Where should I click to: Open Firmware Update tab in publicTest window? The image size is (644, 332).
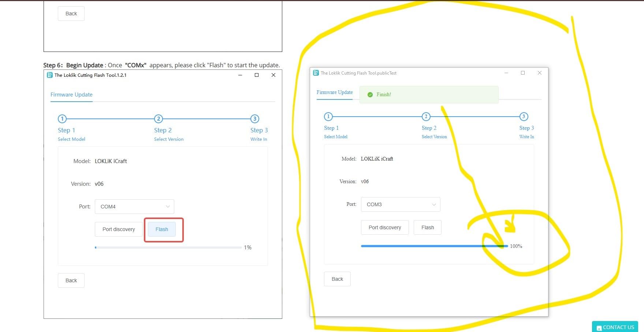335,93
